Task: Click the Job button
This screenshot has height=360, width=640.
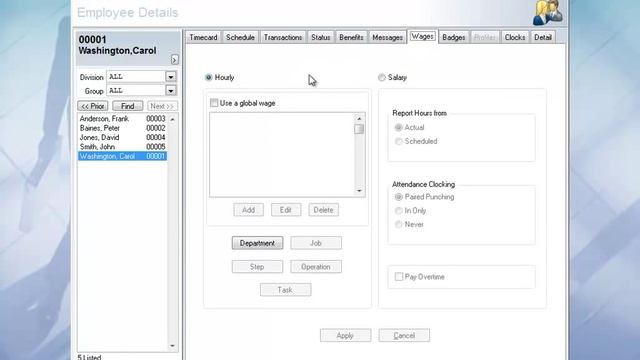Action: (x=316, y=243)
